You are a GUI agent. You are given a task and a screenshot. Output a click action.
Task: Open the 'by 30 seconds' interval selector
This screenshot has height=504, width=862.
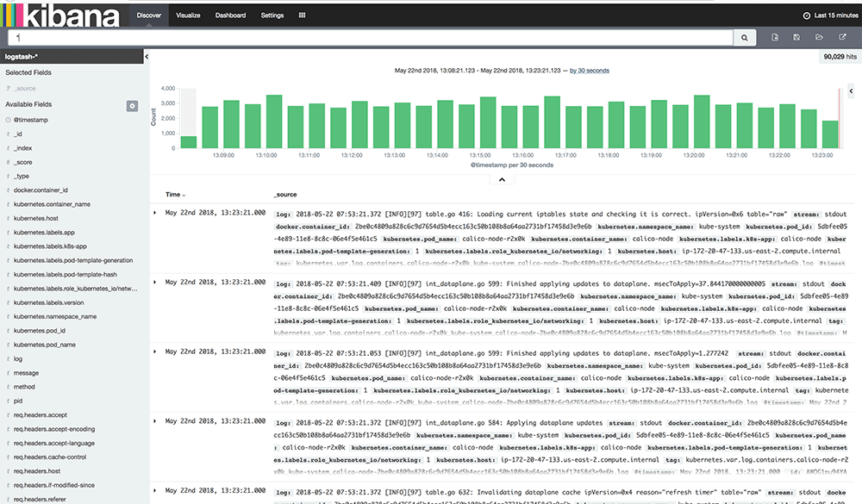pos(591,70)
